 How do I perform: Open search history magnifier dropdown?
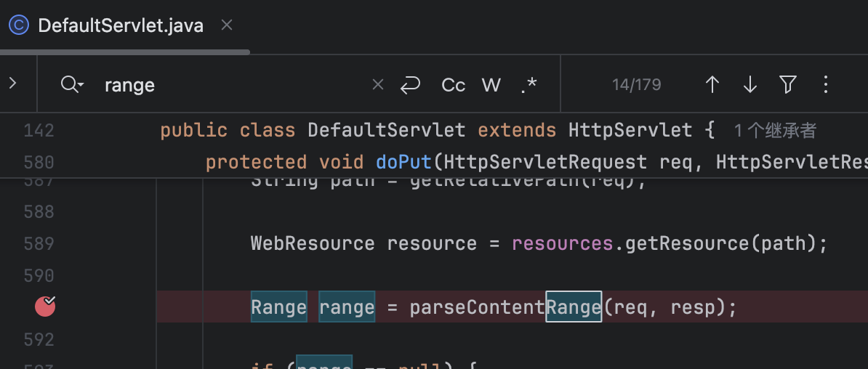[72, 85]
